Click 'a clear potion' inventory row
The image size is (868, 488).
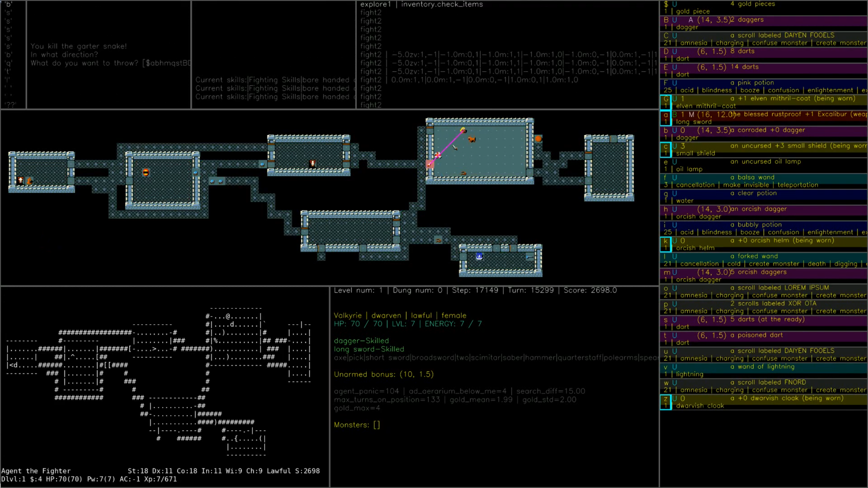[x=764, y=197]
